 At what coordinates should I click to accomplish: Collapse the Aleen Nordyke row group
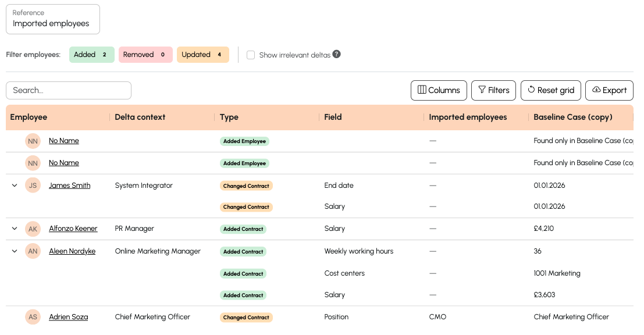(x=15, y=251)
